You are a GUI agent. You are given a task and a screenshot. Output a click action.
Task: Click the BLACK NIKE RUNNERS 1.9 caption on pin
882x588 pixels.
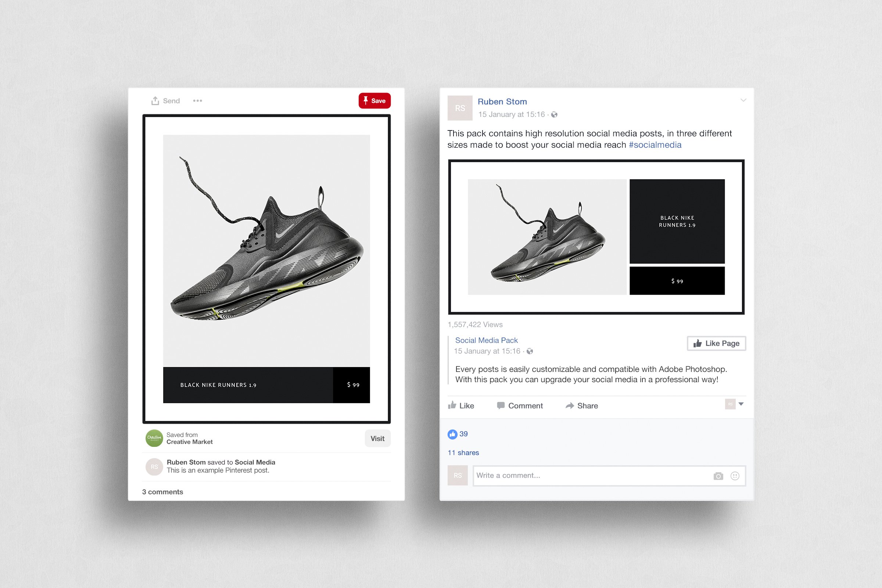(218, 385)
